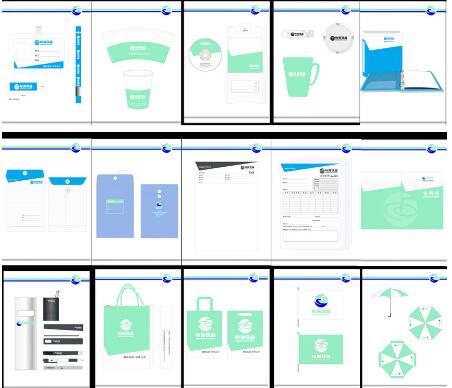
Task: Open the blue file folder design page
Action: coord(403,63)
